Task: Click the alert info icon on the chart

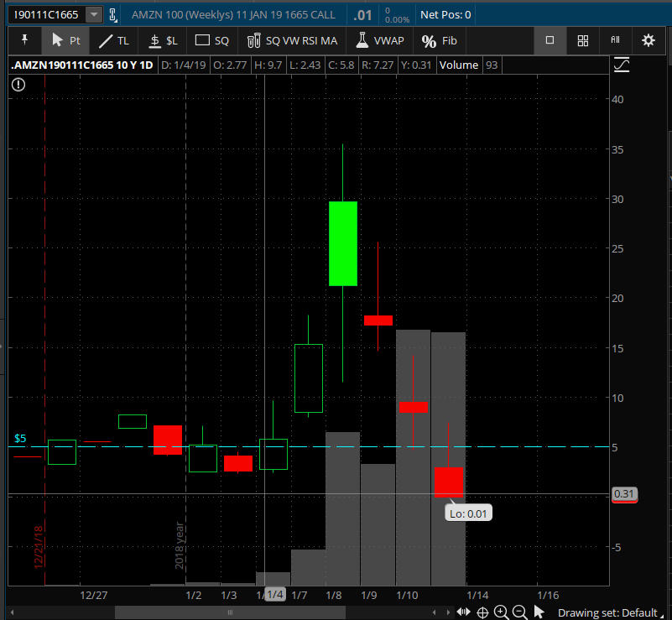Action: pos(18,84)
